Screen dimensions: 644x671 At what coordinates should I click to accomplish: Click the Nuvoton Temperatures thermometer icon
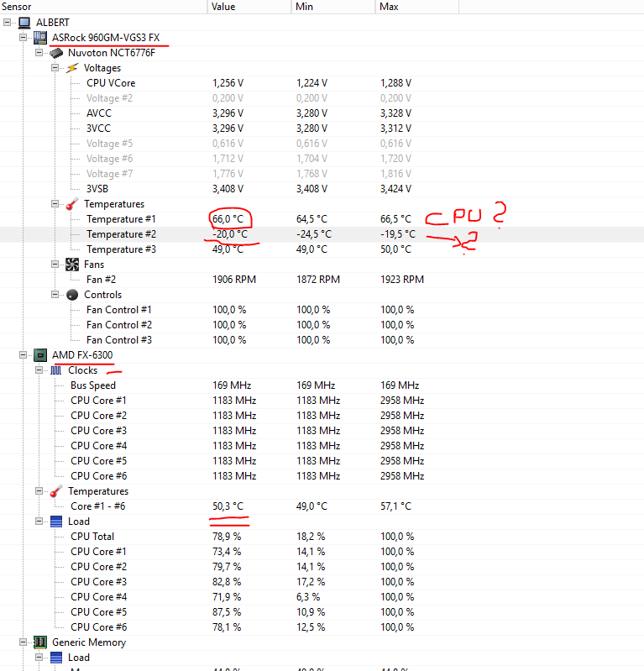[x=72, y=204]
